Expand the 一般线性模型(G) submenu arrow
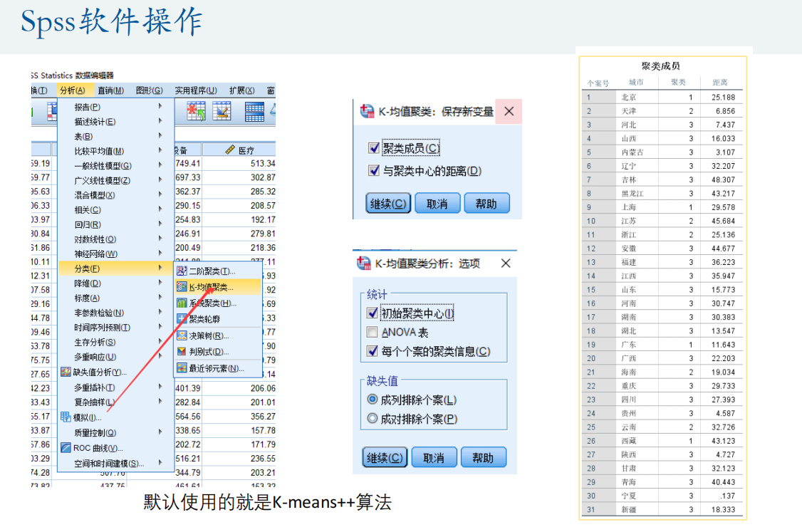This screenshot has height=532, width=802. 160,165
